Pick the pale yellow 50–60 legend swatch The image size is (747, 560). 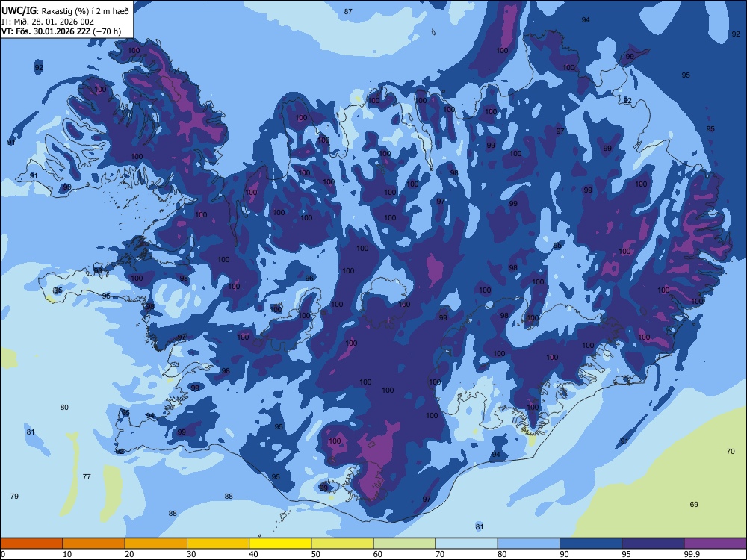342,544
